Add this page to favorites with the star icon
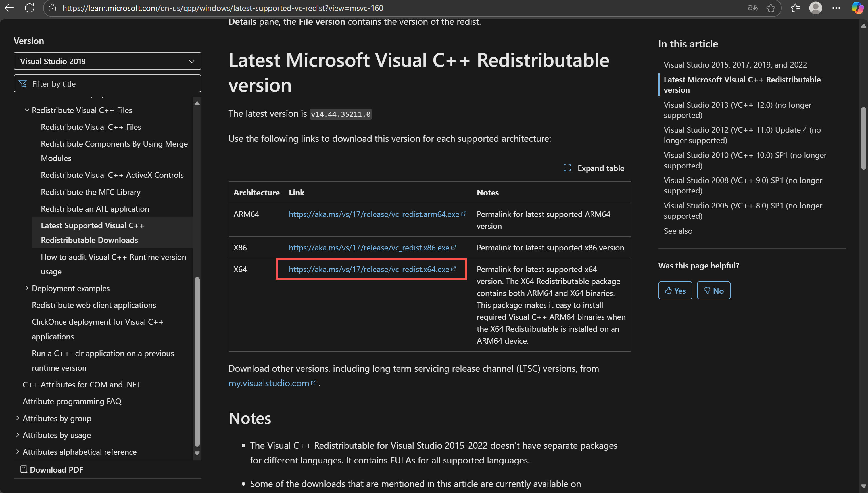 pos(771,8)
